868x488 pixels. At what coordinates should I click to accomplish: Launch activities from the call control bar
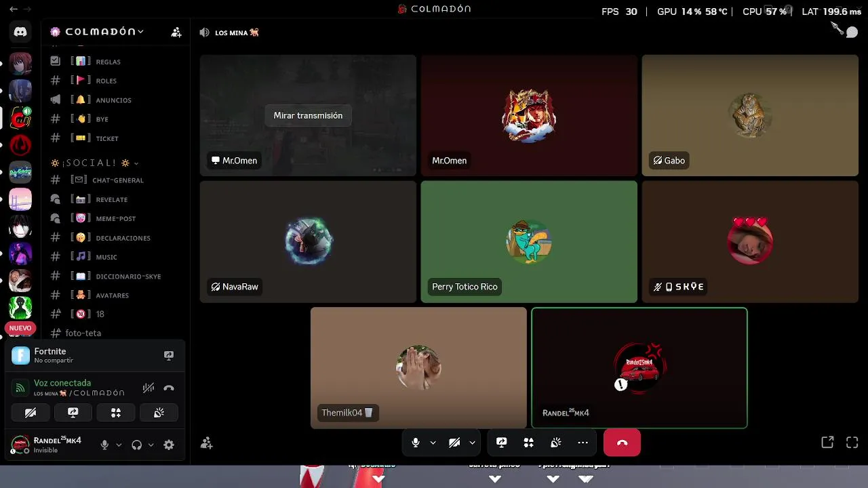[529, 443]
